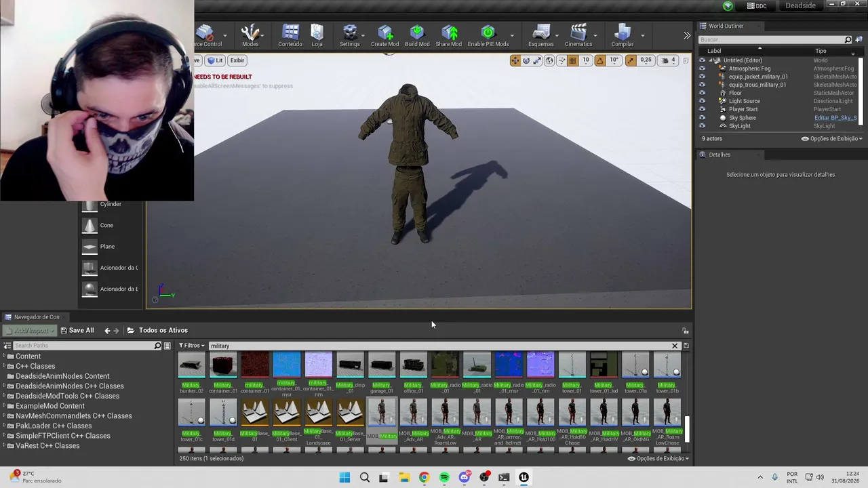Image resolution: width=868 pixels, height=488 pixels.
Task: Click the Share Mod toolbar icon
Action: (449, 35)
